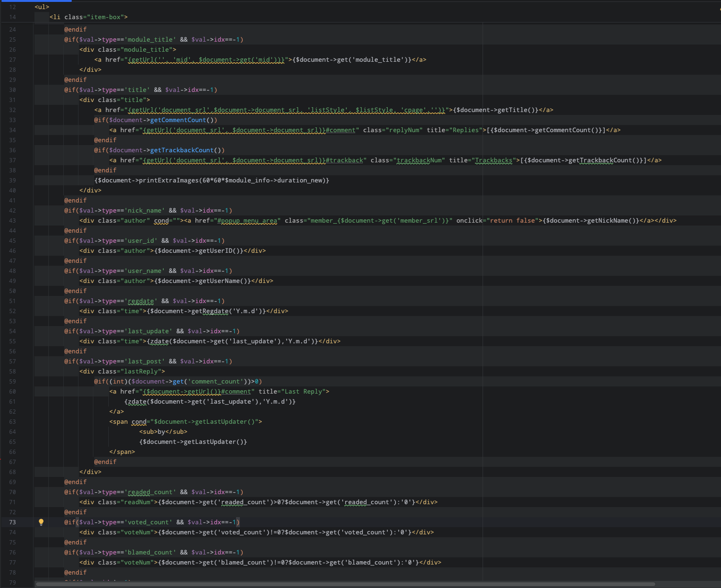Click the zdate call on line 55
721x588 pixels.
[232, 341]
